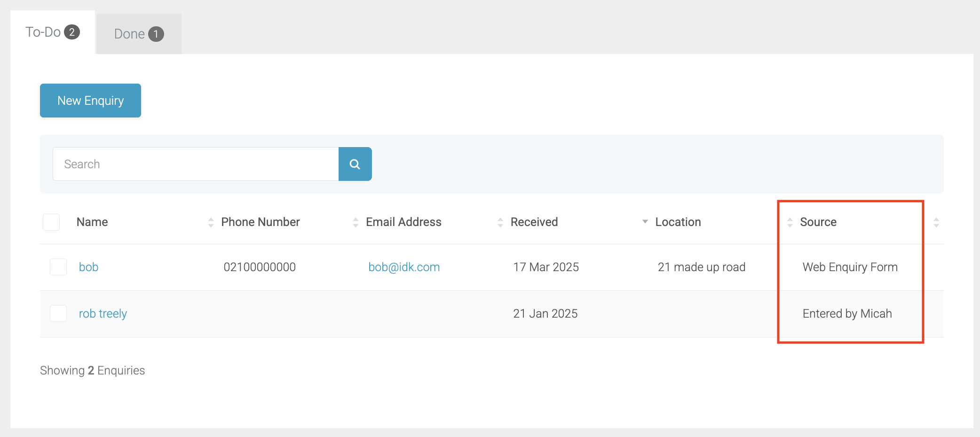Click the sort arrows on the rightmost column

(936, 222)
